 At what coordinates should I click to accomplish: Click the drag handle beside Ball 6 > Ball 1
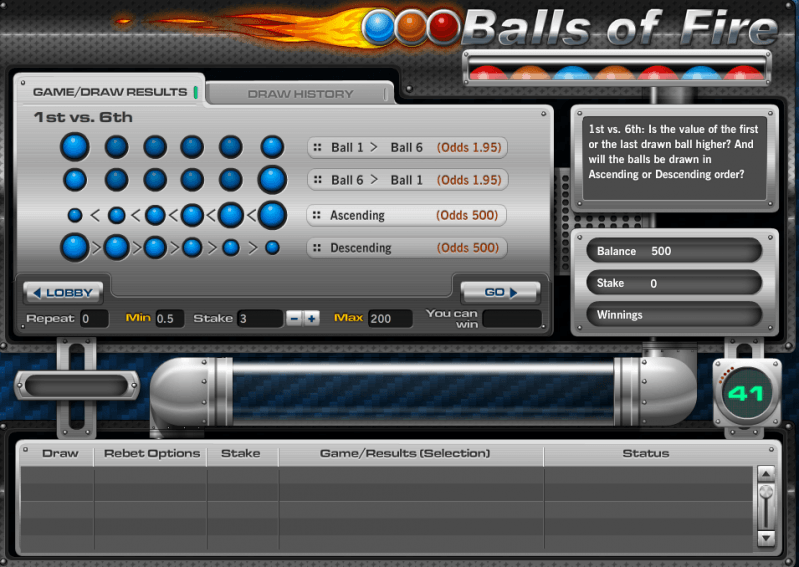coord(317,180)
